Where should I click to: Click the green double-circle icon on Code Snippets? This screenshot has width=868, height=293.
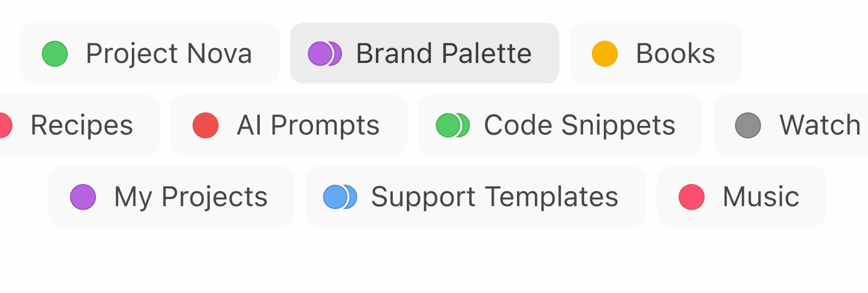tap(453, 125)
